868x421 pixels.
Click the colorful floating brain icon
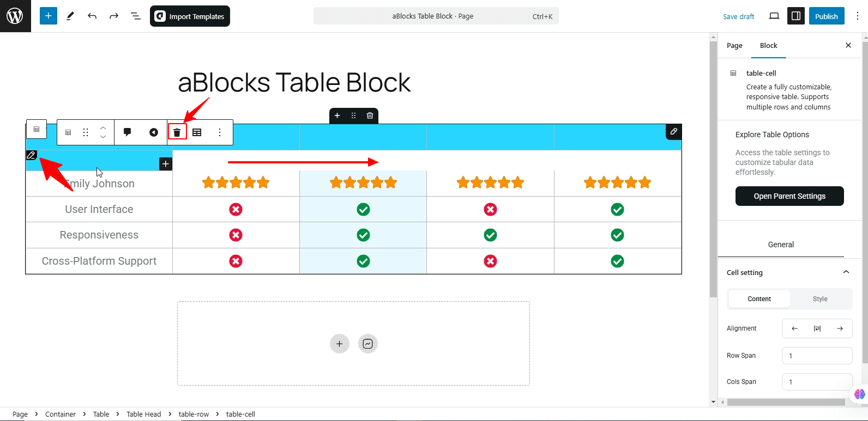click(860, 394)
